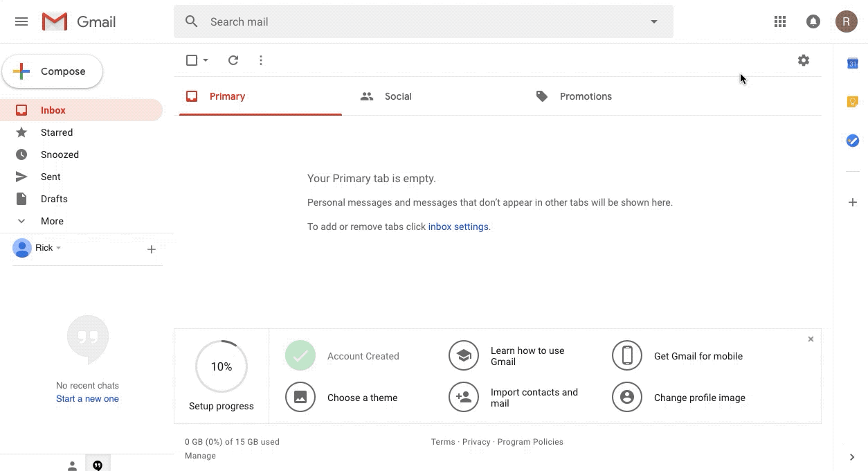
Task: Dismiss the setup progress panel
Action: (x=811, y=339)
